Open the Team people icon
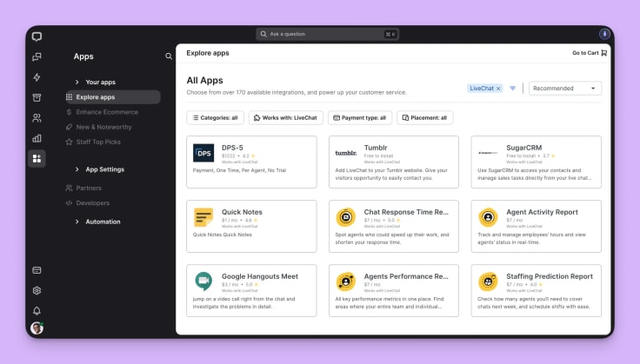The width and height of the screenshot is (640, 364). coord(37,117)
